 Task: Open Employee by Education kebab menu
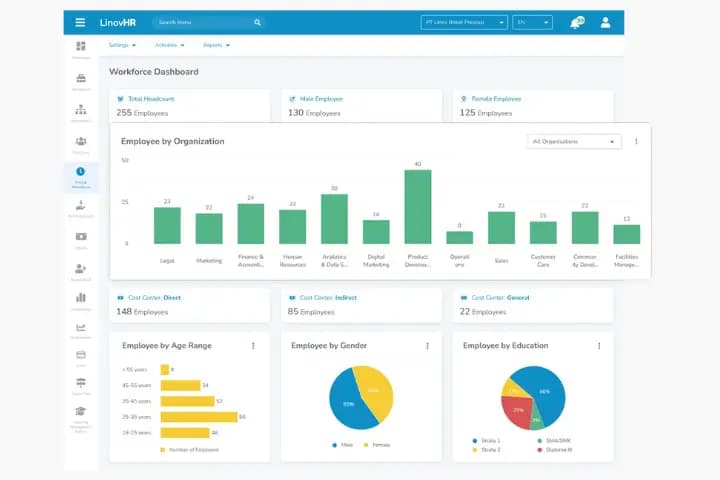click(x=599, y=345)
